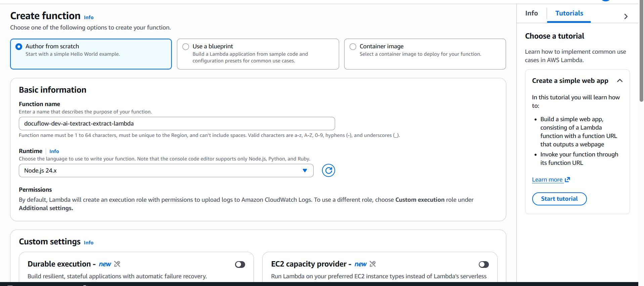Switch to the Info tab in help panel
The image size is (644, 286).
tap(532, 13)
